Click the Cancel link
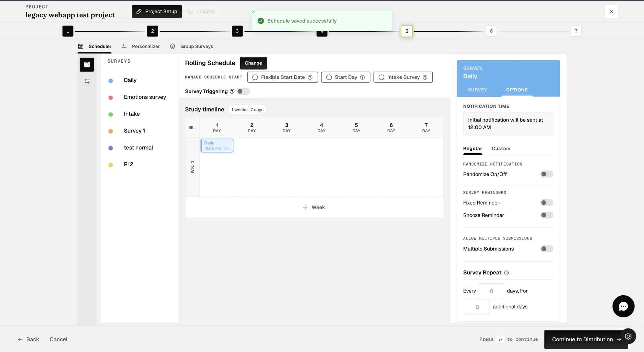644x352 pixels. pos(58,339)
